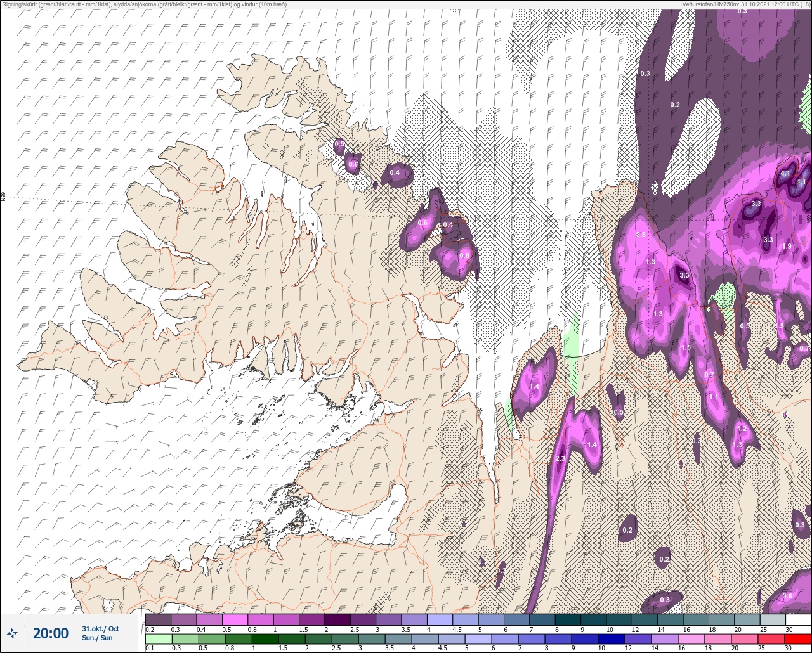
Task: Select the red 30 swatch in lower rain legend
Action: (798, 639)
